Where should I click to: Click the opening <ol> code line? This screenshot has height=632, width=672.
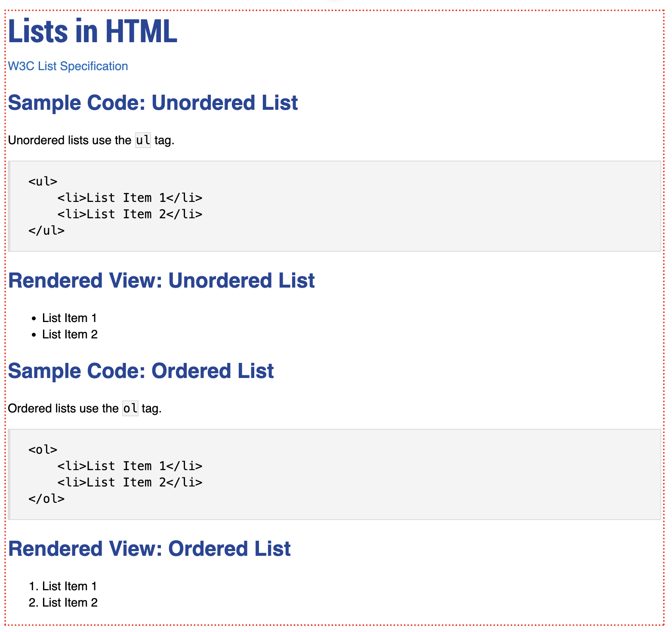[x=43, y=449]
